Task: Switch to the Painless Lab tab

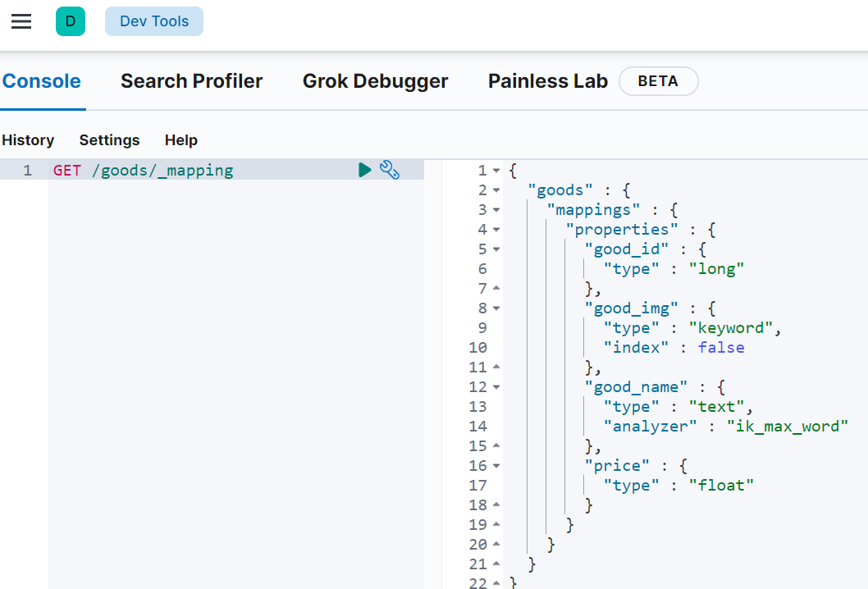Action: [547, 81]
